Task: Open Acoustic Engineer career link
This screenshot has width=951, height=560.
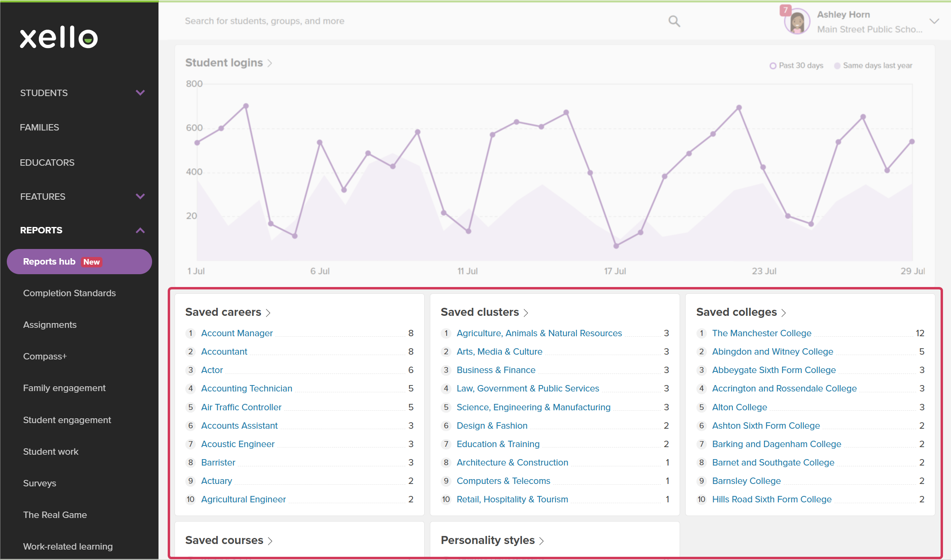Action: pyautogui.click(x=238, y=444)
